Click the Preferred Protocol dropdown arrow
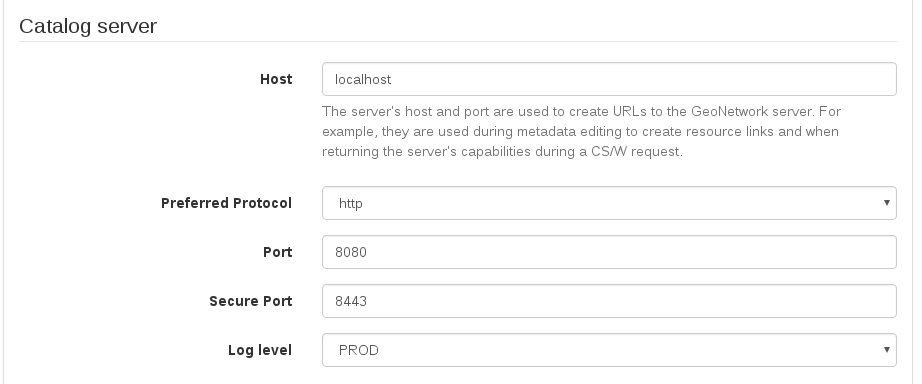Screen dimensions: 922x384 click(x=887, y=203)
